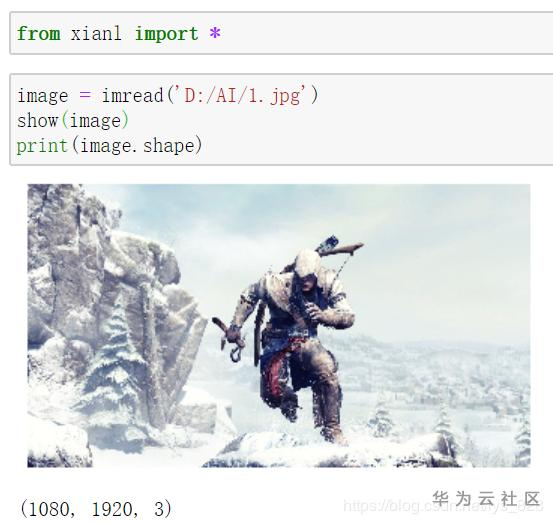Image resolution: width=553 pixels, height=524 pixels.
Task: Click the equals sign after image variable
Action: tap(85, 95)
